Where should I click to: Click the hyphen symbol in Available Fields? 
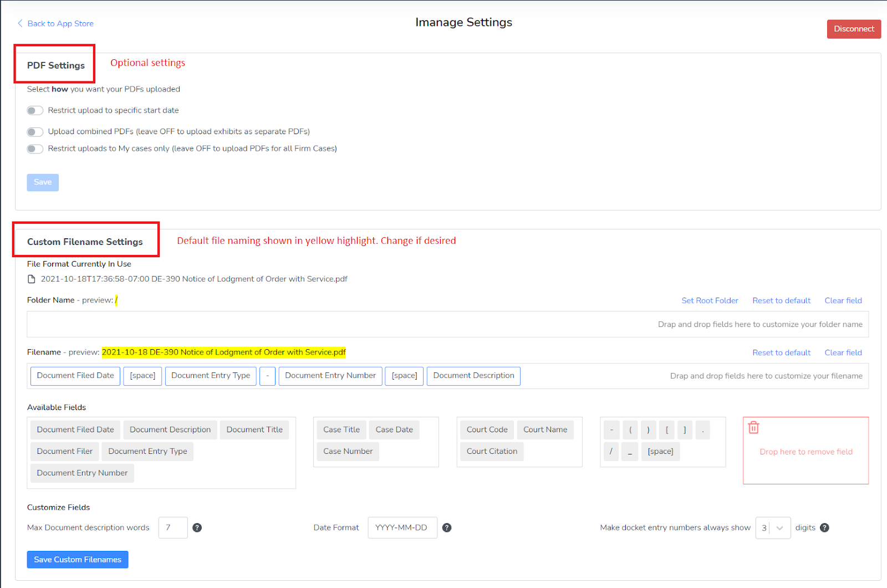pos(611,430)
